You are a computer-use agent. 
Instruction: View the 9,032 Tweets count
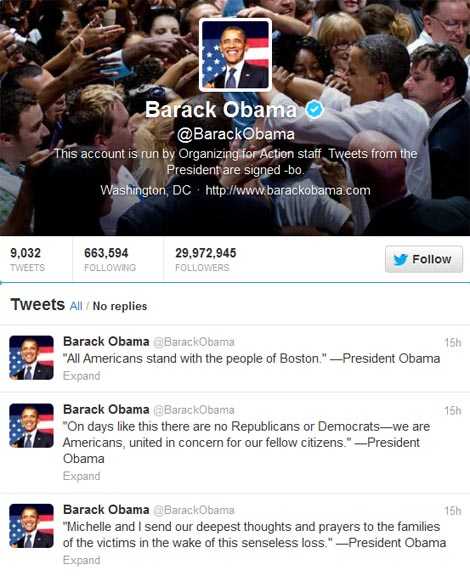(27, 259)
